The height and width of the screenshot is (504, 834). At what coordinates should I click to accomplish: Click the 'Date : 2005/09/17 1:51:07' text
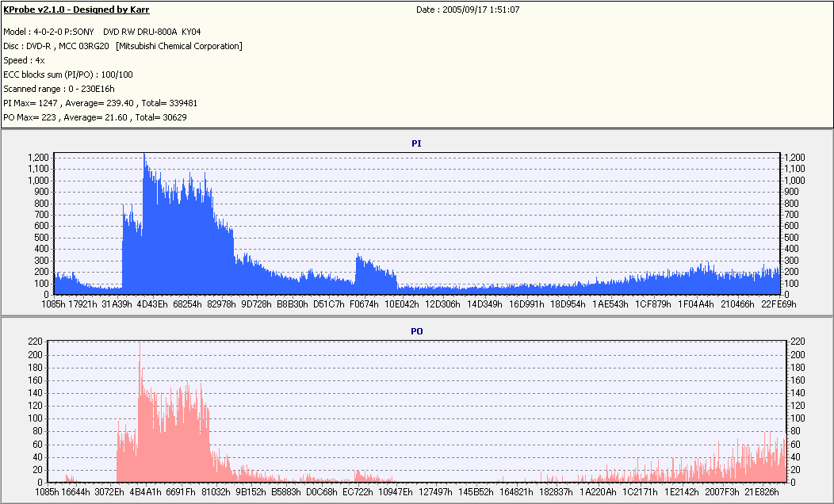point(468,10)
